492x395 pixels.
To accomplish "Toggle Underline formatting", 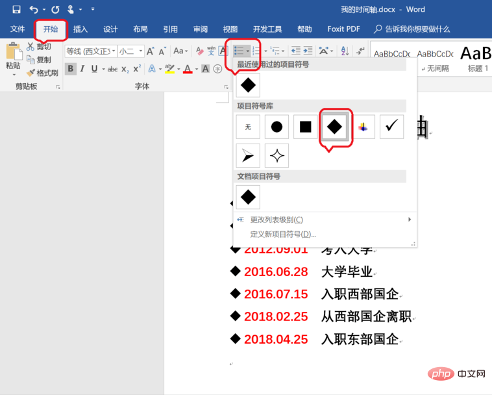I will (94, 69).
